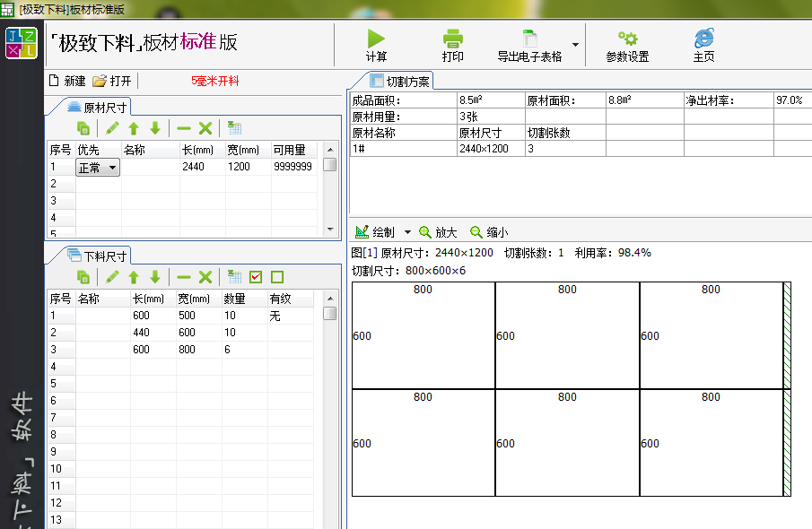The height and width of the screenshot is (529, 812).
Task: Click the red 5毫米开料 label
Action: (215, 81)
